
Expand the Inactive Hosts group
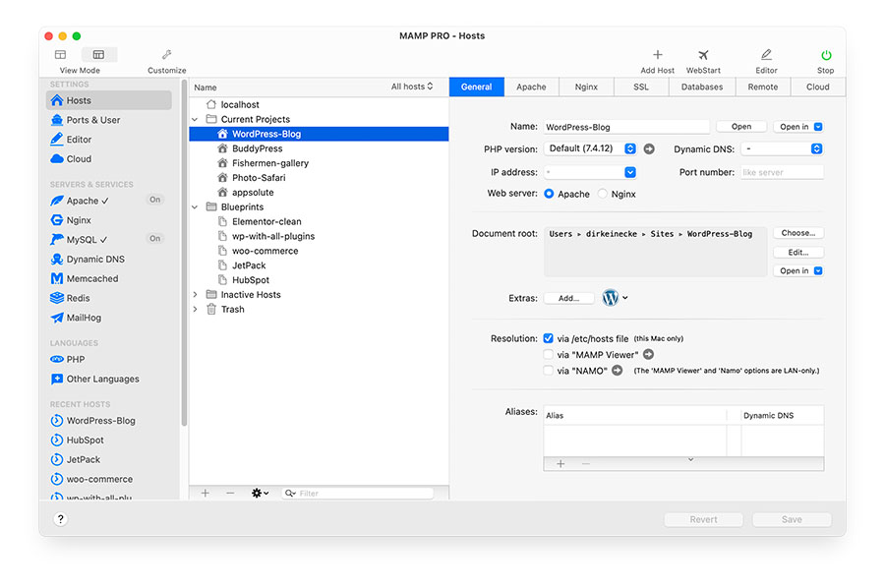tap(195, 295)
